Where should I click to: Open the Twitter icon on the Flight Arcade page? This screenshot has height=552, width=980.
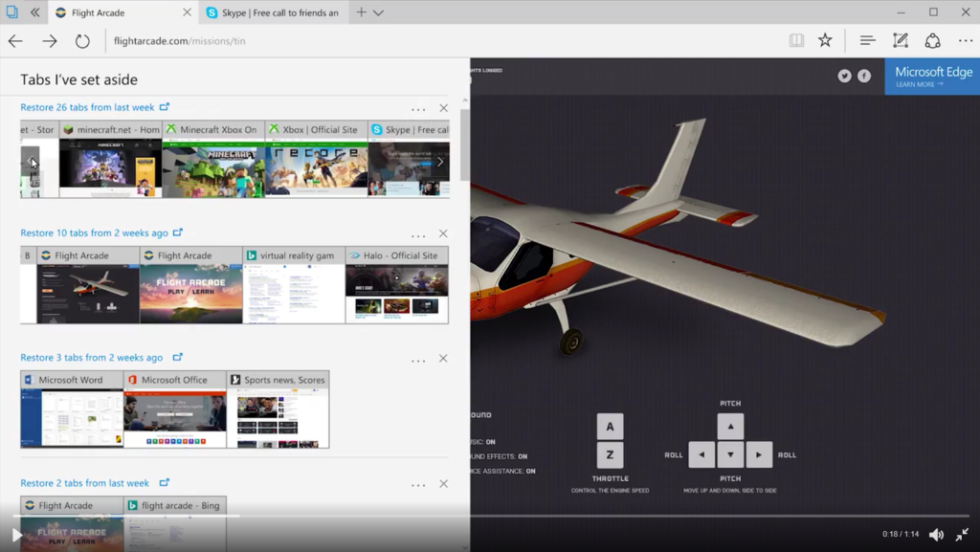coord(843,75)
